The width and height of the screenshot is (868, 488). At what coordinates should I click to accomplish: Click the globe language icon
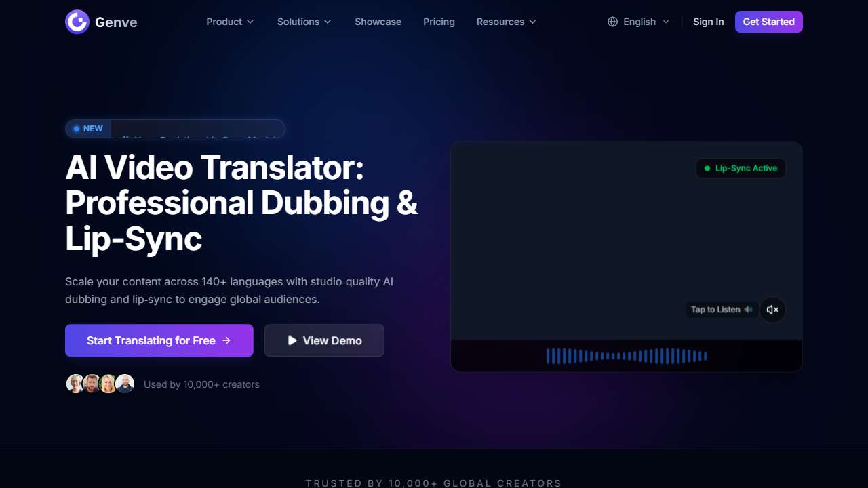coord(612,22)
